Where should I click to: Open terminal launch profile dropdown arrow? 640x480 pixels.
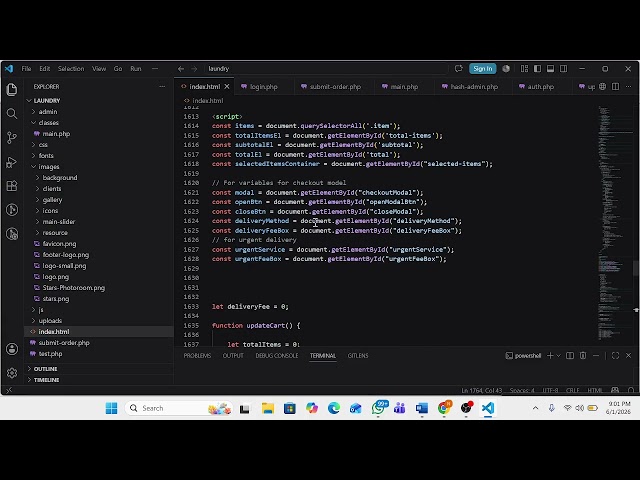pyautogui.click(x=558, y=356)
